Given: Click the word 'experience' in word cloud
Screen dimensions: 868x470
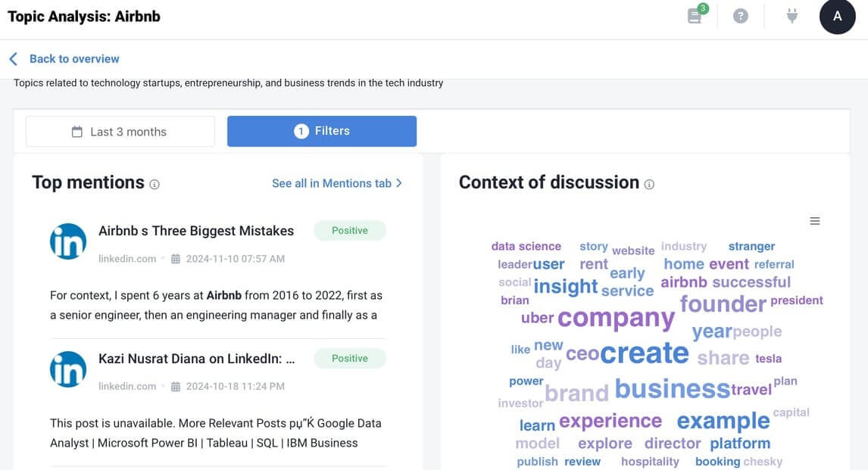Looking at the screenshot, I should pyautogui.click(x=610, y=422).
